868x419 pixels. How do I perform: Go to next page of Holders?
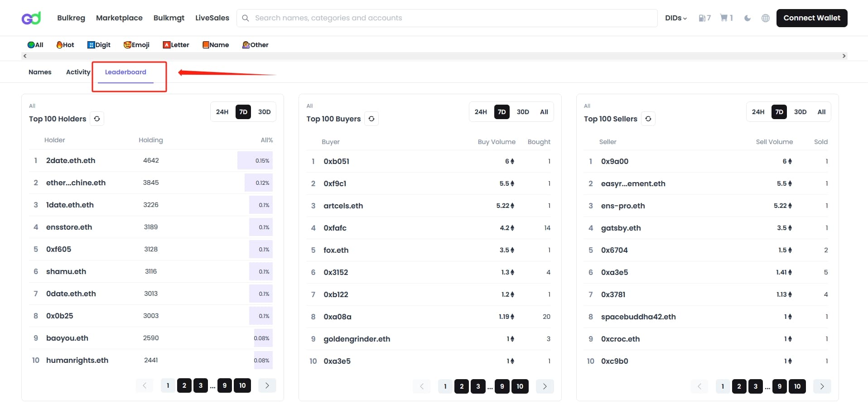(x=267, y=385)
